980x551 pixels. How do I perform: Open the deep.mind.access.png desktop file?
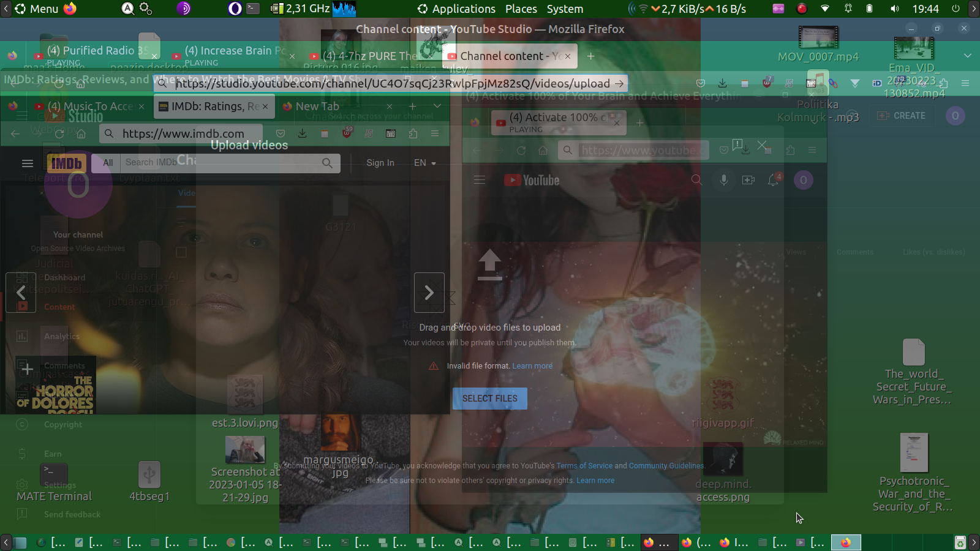tap(723, 473)
